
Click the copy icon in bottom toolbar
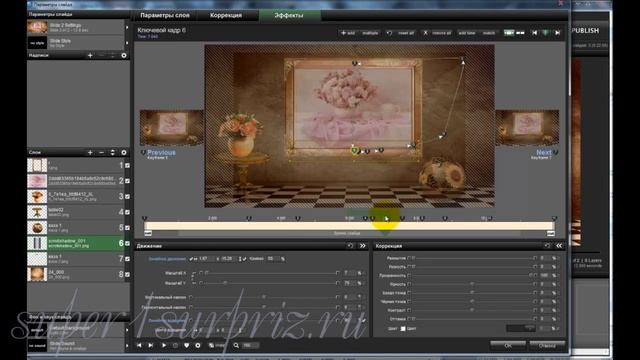[x=211, y=345]
